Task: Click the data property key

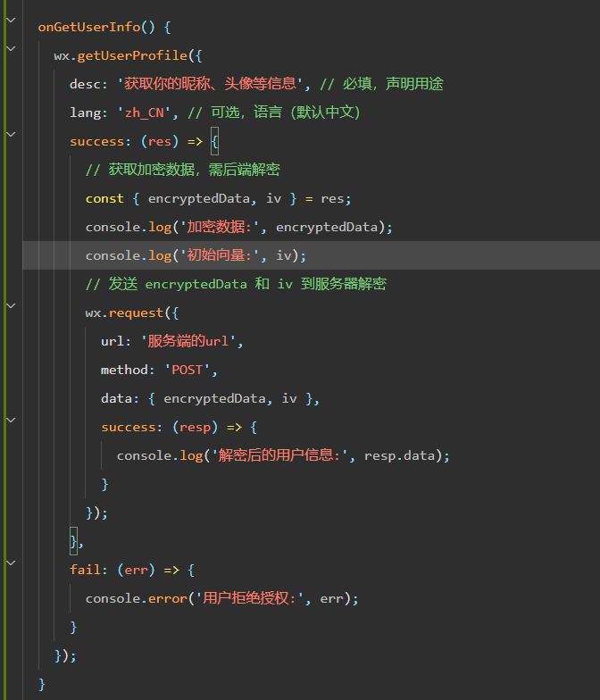Action: 116,398
